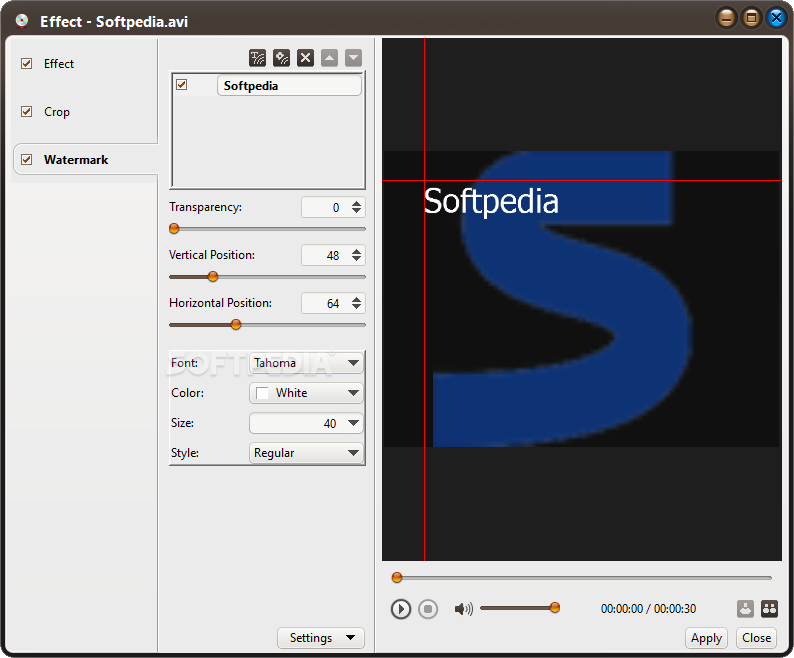Click the white color swatch in Color field

(262, 393)
